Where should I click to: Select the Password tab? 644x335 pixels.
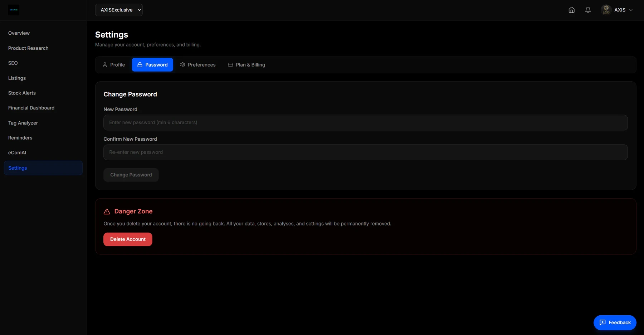tap(152, 65)
